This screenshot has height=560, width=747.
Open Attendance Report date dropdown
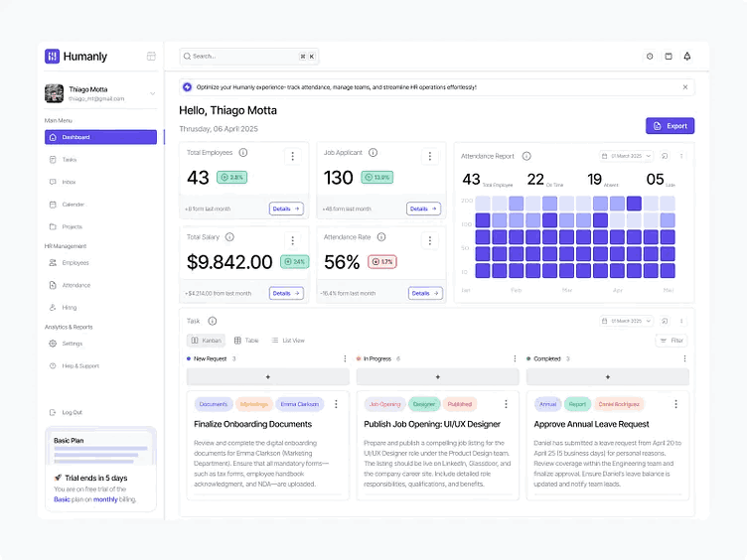click(626, 156)
